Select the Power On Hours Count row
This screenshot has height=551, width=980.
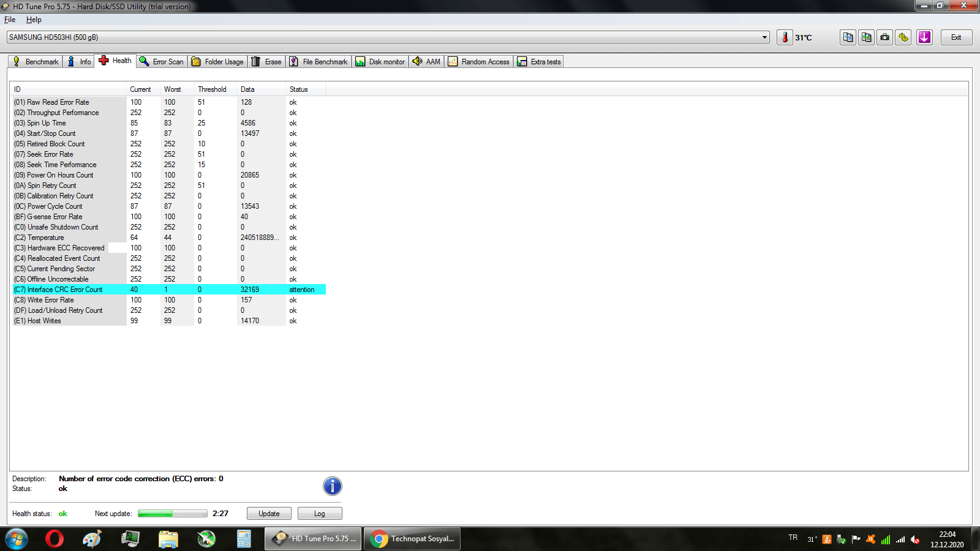click(x=169, y=175)
